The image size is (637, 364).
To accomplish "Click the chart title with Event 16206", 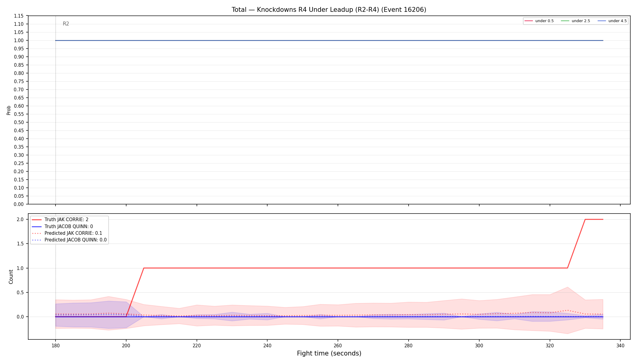I will [329, 10].
